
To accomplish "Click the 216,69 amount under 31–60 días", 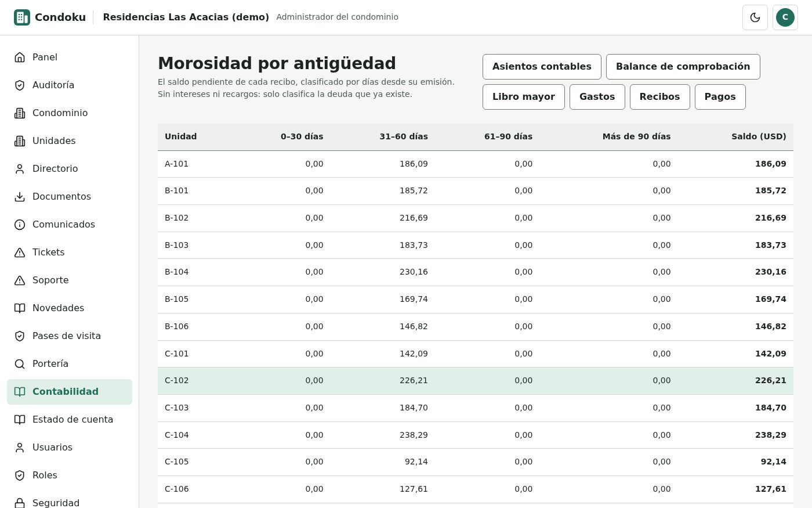I will [414, 218].
